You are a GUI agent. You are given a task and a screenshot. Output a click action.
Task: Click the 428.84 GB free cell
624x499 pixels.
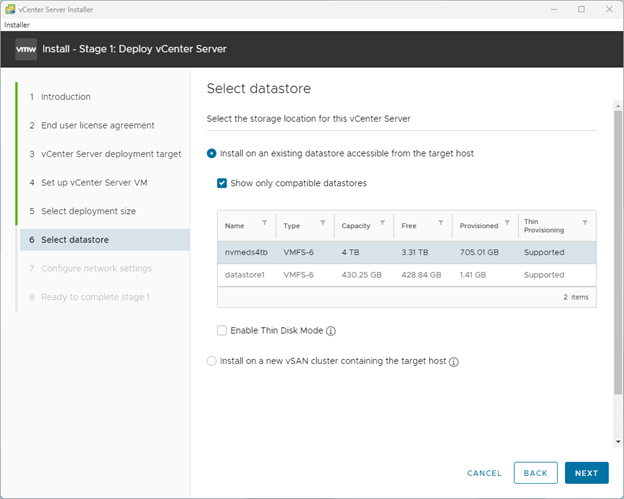coord(421,275)
